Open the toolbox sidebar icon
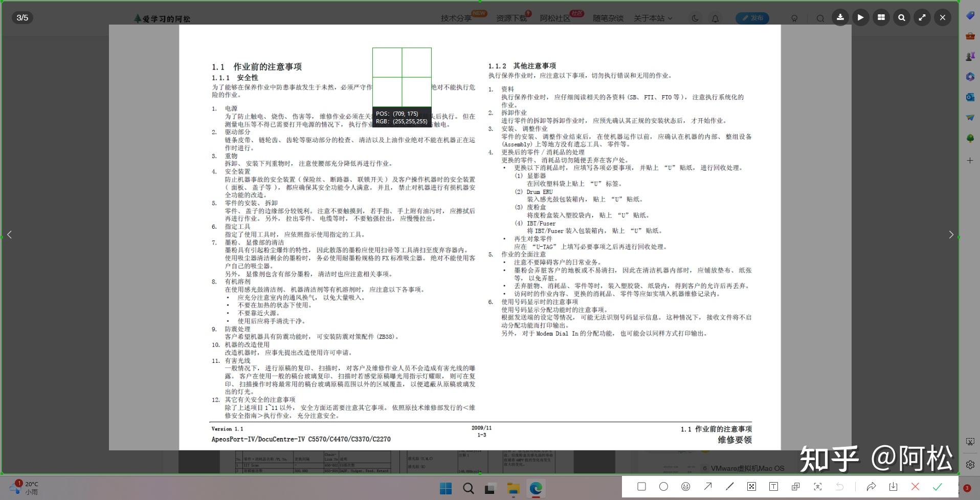 click(970, 36)
